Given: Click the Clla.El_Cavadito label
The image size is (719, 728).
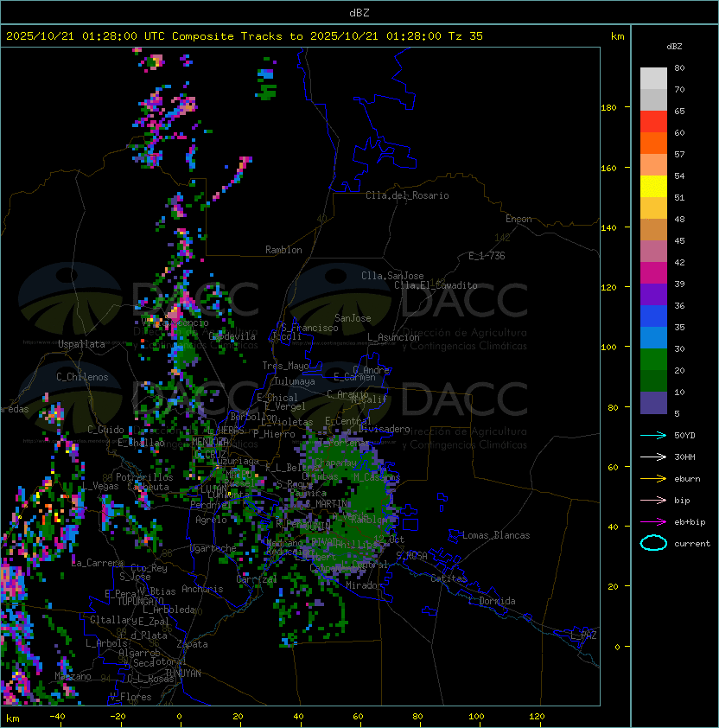Looking at the screenshot, I should click(436, 285).
